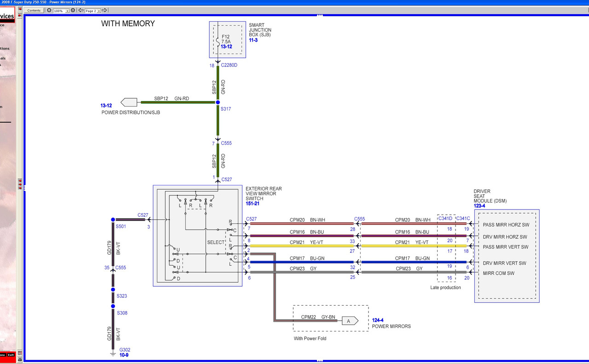Image resolution: width=589 pixels, height=364 pixels.
Task: Click the S308 splice label
Action: [121, 313]
